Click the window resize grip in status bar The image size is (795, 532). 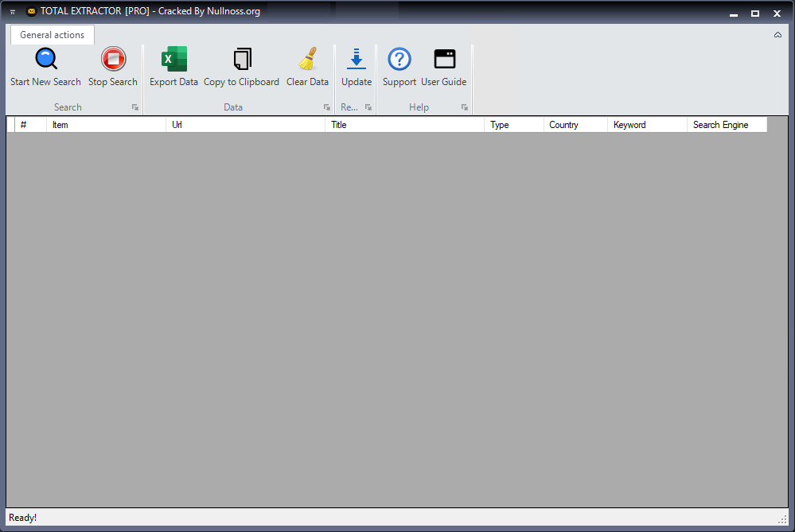click(x=782, y=518)
